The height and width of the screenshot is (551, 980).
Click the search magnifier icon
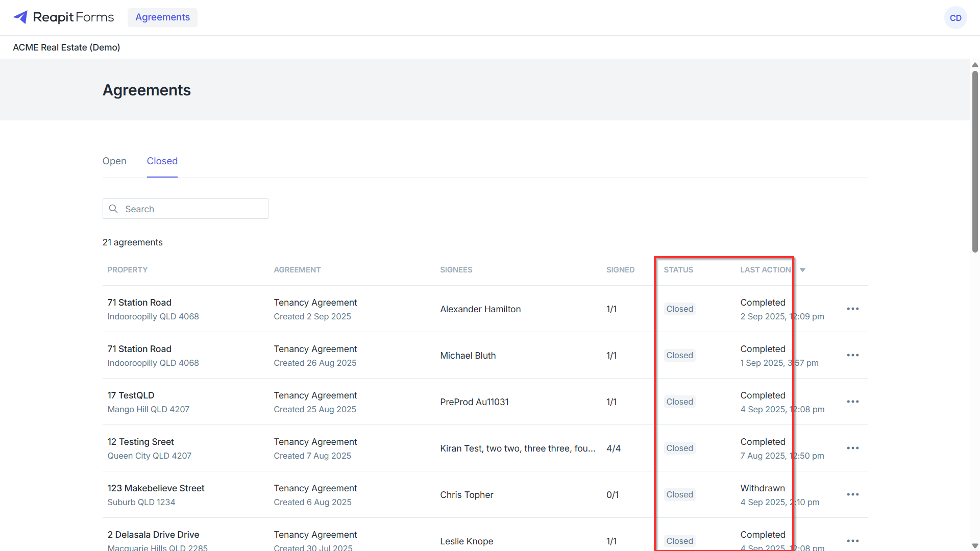(113, 209)
